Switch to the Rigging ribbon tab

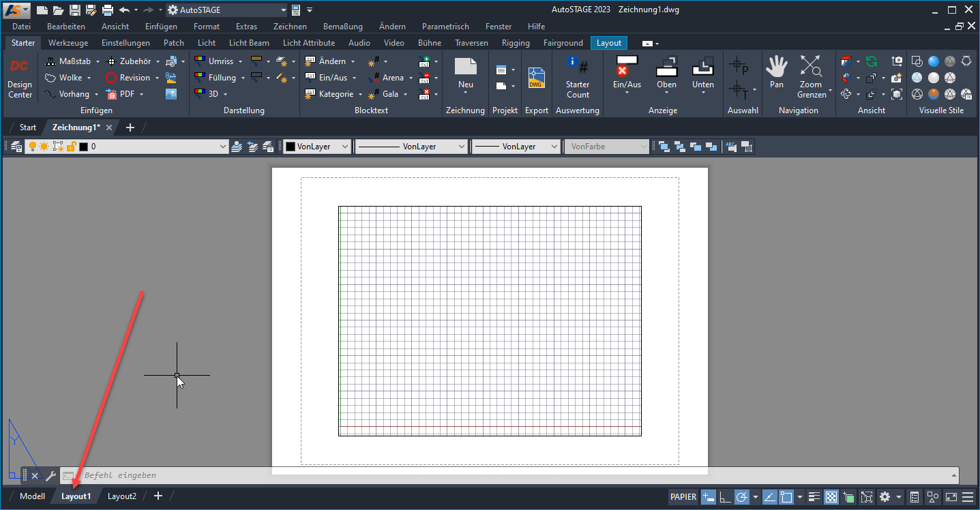point(516,42)
